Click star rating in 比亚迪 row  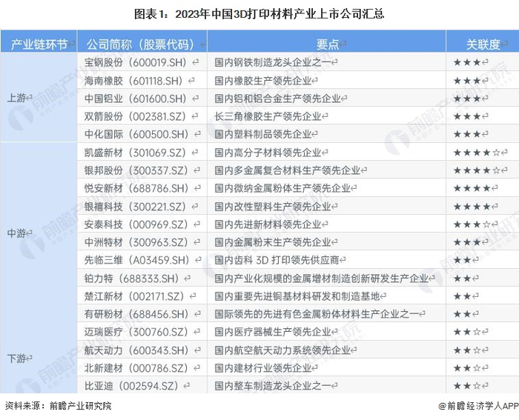pyautogui.click(x=467, y=386)
